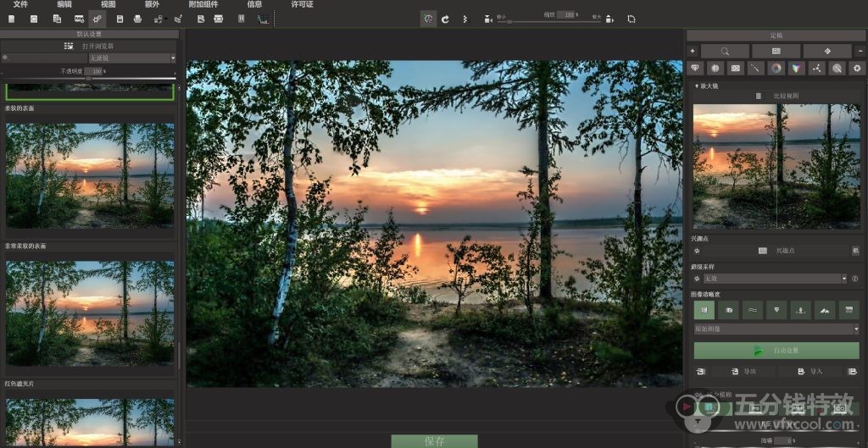Open the 视图 menu

(108, 4)
